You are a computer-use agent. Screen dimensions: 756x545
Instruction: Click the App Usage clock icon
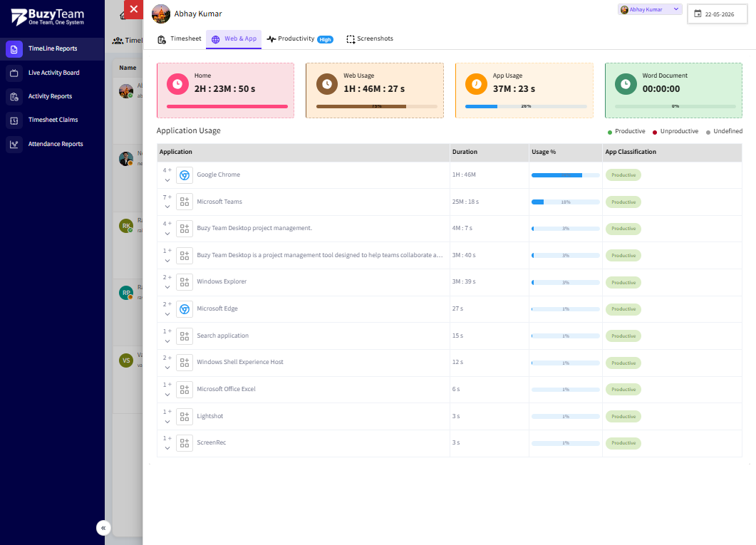[476, 84]
